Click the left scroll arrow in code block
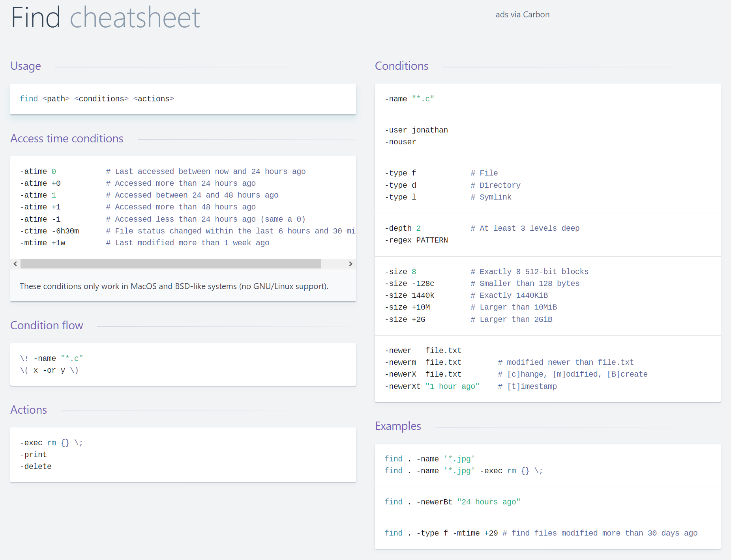This screenshot has width=731, height=560. [15, 264]
